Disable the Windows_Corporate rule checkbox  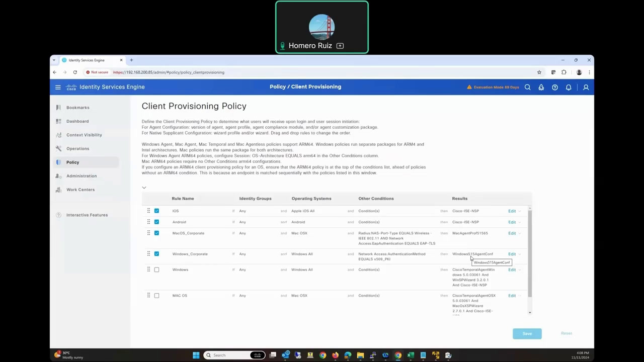(156, 254)
